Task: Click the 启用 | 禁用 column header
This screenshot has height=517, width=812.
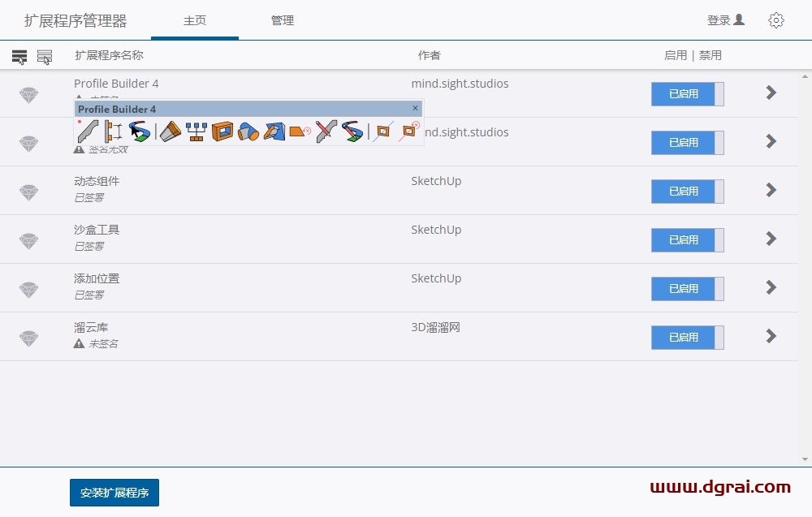Action: coord(693,55)
